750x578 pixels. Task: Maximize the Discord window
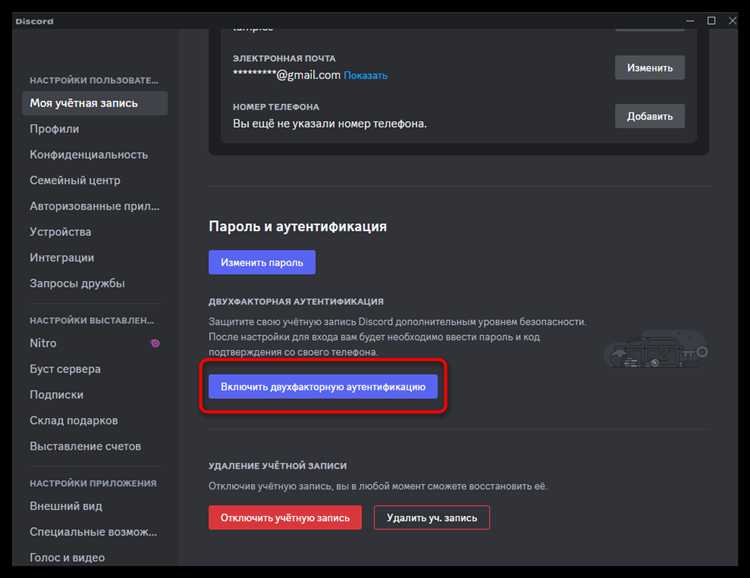[x=711, y=21]
